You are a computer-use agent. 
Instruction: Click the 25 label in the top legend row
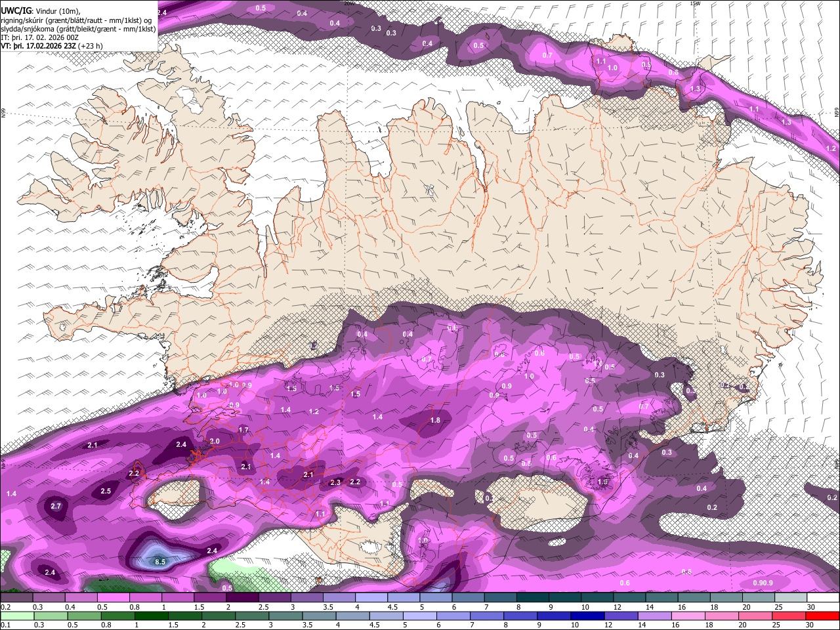(x=779, y=607)
